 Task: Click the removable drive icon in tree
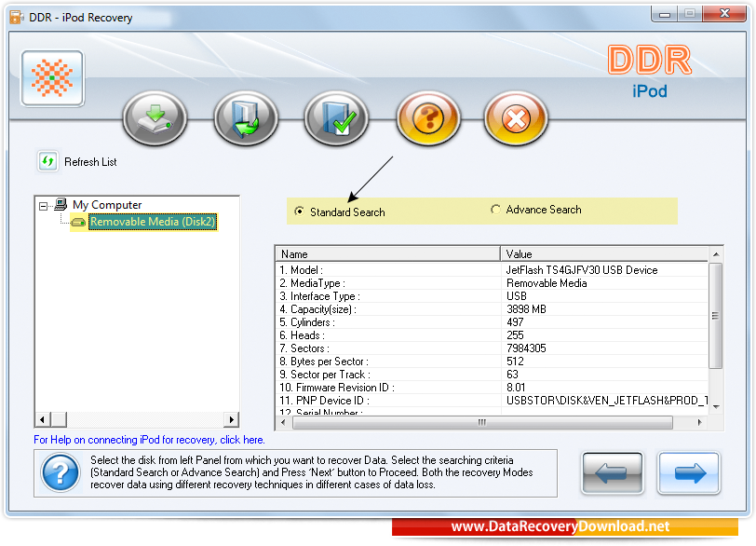click(78, 223)
